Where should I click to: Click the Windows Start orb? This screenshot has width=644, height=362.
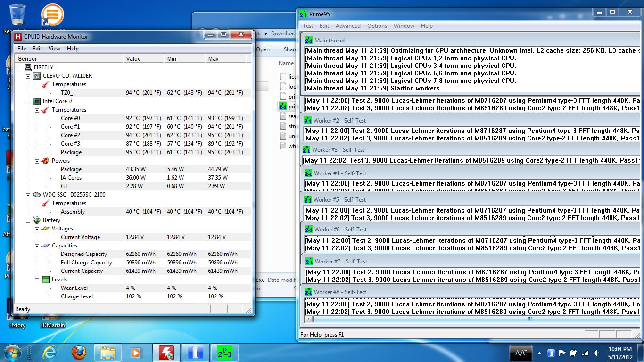coord(13,353)
